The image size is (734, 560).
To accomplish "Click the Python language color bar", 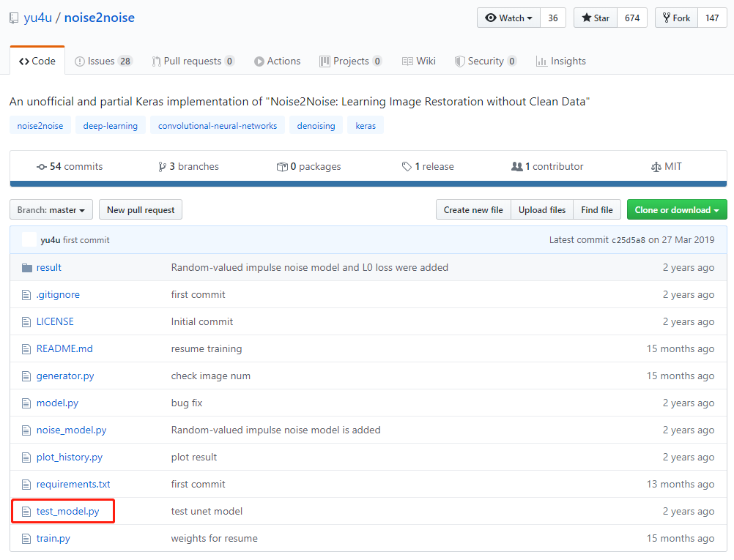I will click(368, 184).
